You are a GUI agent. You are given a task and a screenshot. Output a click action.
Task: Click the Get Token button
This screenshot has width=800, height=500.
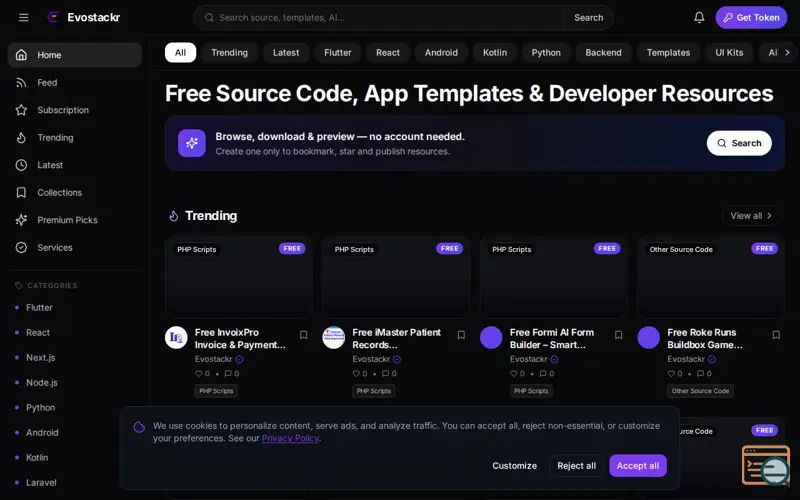(751, 17)
